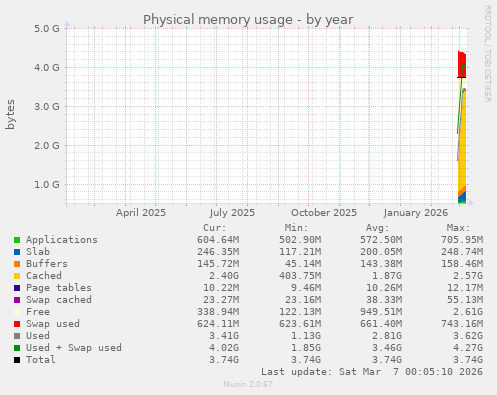This screenshot has width=497, height=395.
Task: Click the 'October 2025' x-axis label
Action: click(324, 213)
